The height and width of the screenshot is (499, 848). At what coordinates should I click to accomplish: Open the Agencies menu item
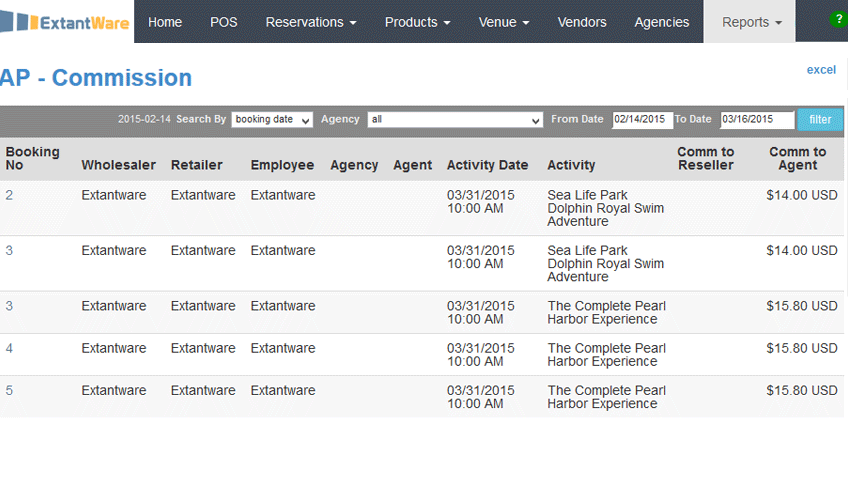662,22
